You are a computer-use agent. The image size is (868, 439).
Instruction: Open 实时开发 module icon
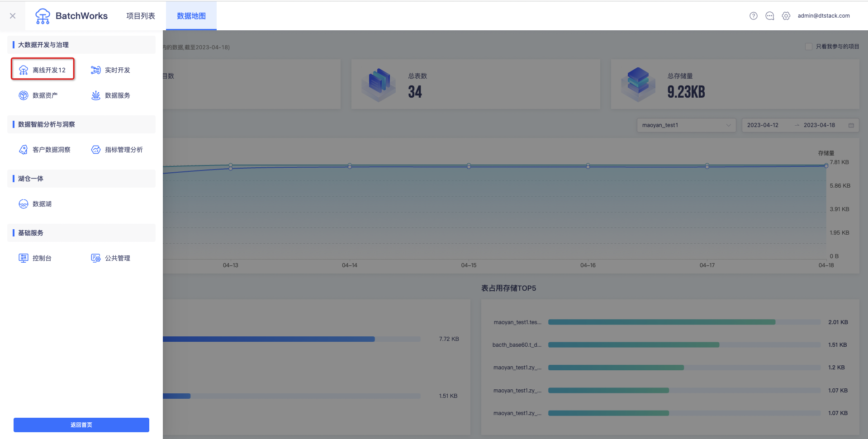point(96,70)
